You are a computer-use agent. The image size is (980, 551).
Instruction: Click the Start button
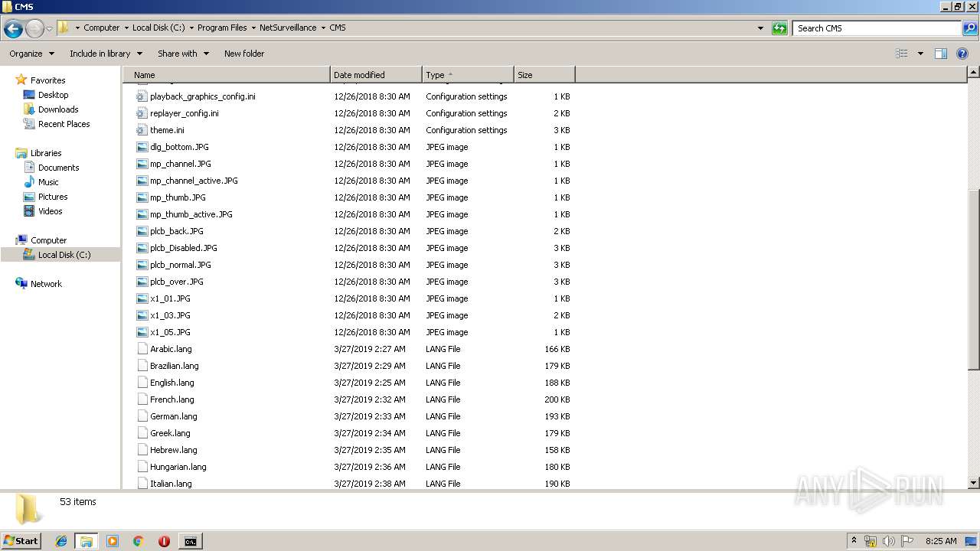click(21, 541)
